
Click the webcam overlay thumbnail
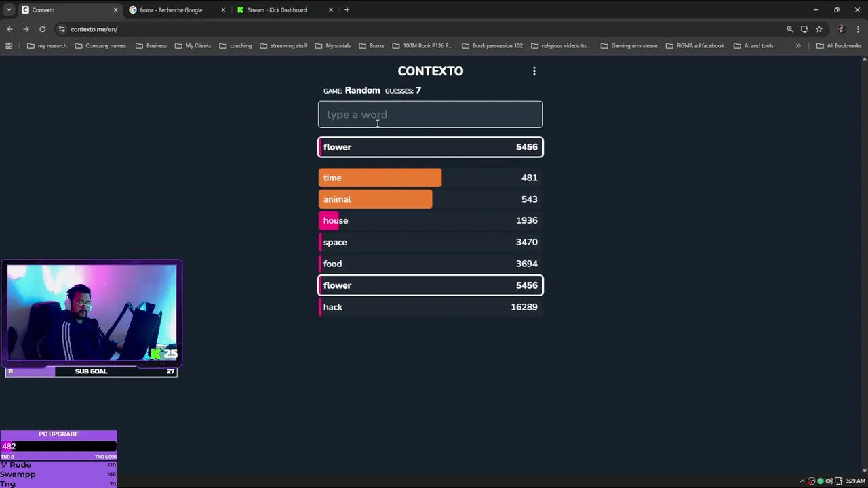pyautogui.click(x=92, y=312)
